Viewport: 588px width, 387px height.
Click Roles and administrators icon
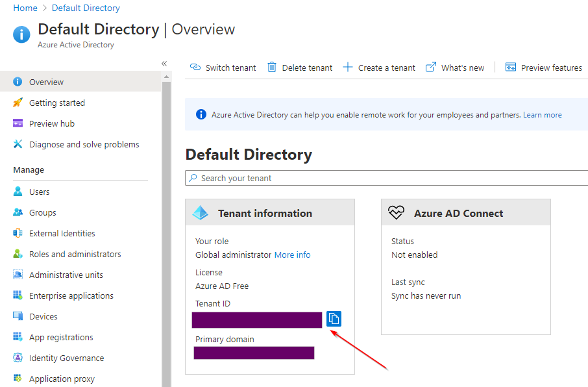click(18, 254)
